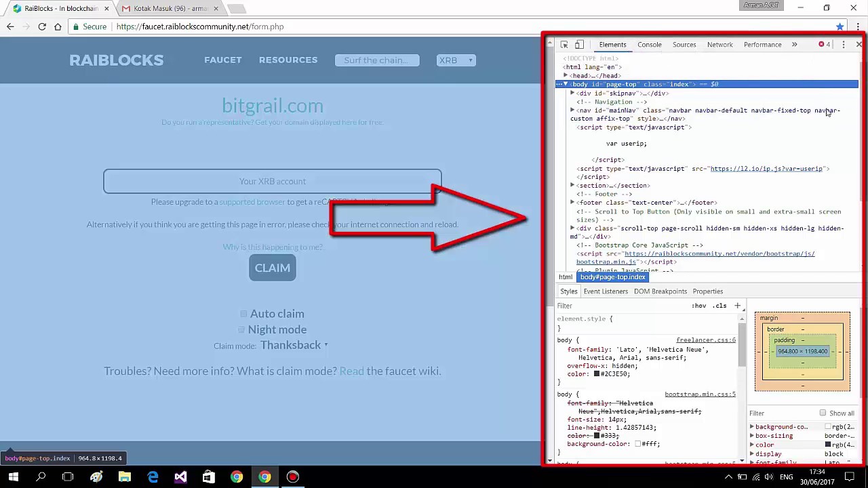Screen dimensions: 868x488
Task: Open the DevTools three-dot customize menu
Action: coord(844,45)
